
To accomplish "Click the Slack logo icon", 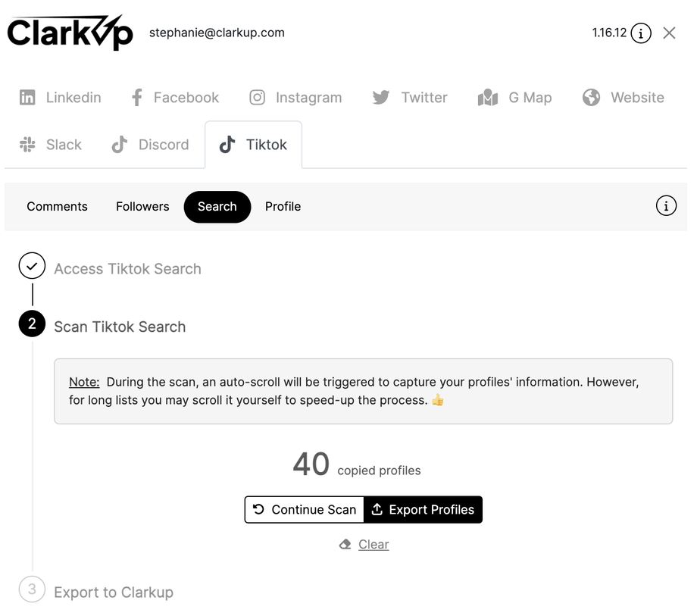I will tap(27, 145).
